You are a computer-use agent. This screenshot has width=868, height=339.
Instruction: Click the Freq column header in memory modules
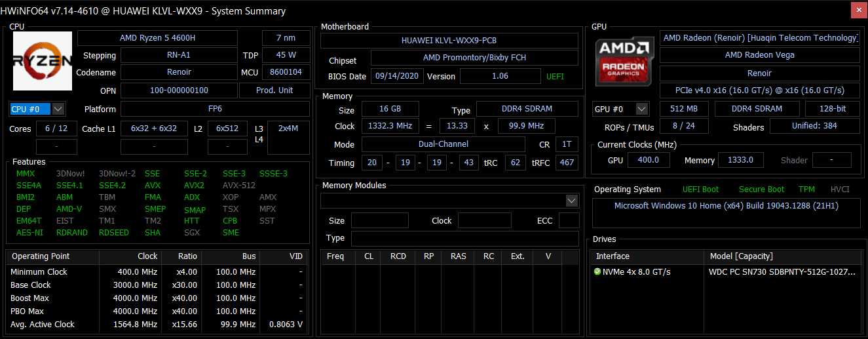pos(335,256)
